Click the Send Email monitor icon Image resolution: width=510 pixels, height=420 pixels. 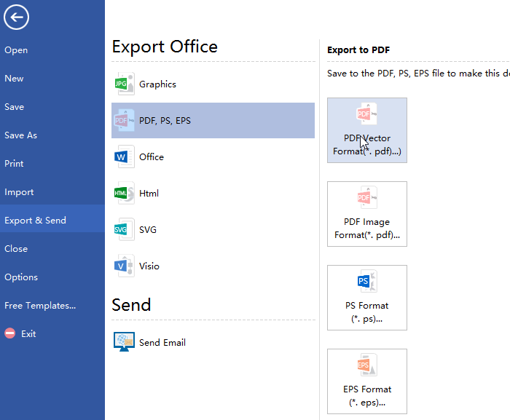click(125, 341)
